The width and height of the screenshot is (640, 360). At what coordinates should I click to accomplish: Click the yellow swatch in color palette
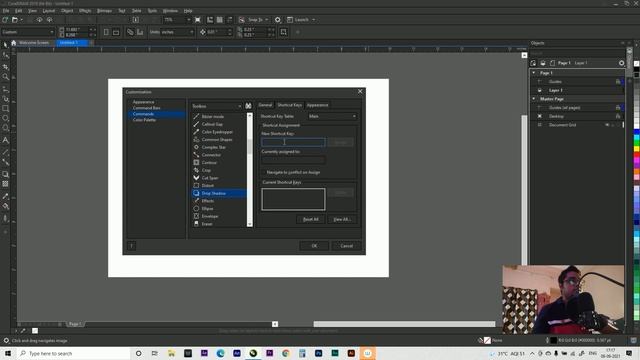[636, 149]
